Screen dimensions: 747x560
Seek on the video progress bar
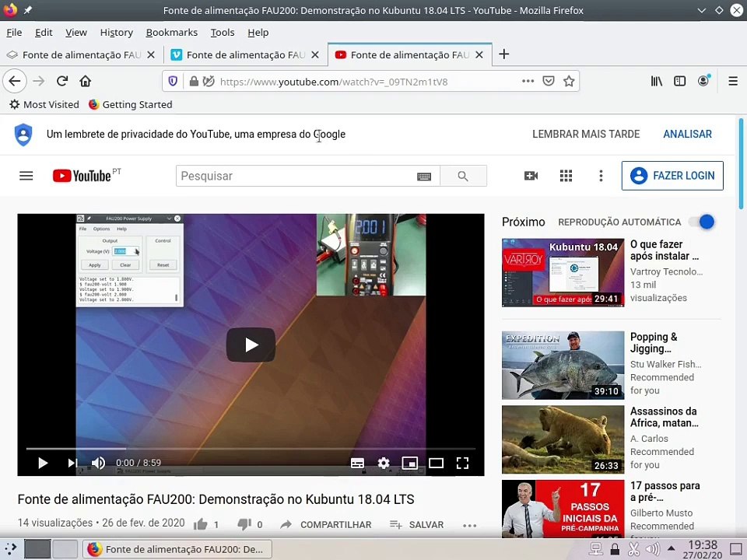(x=251, y=449)
